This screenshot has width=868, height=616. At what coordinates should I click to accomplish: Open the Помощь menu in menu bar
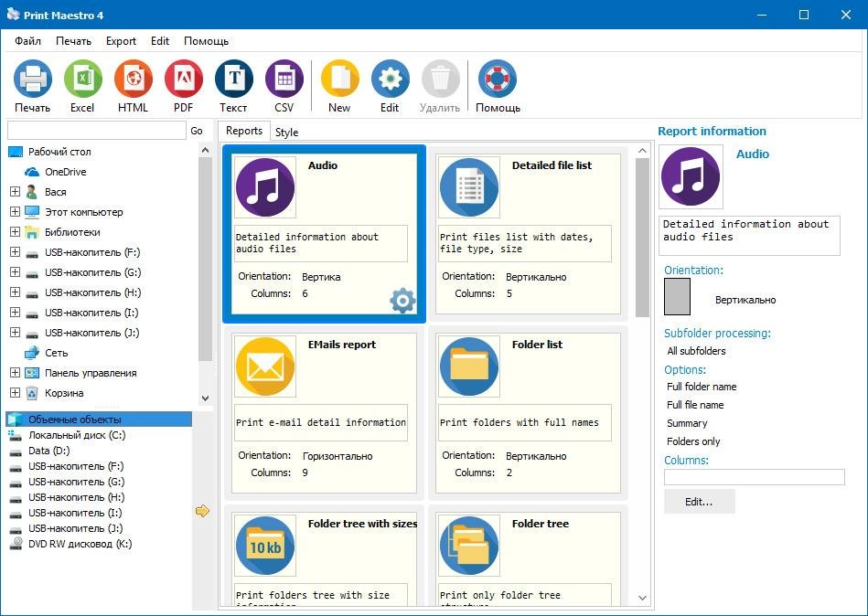206,41
